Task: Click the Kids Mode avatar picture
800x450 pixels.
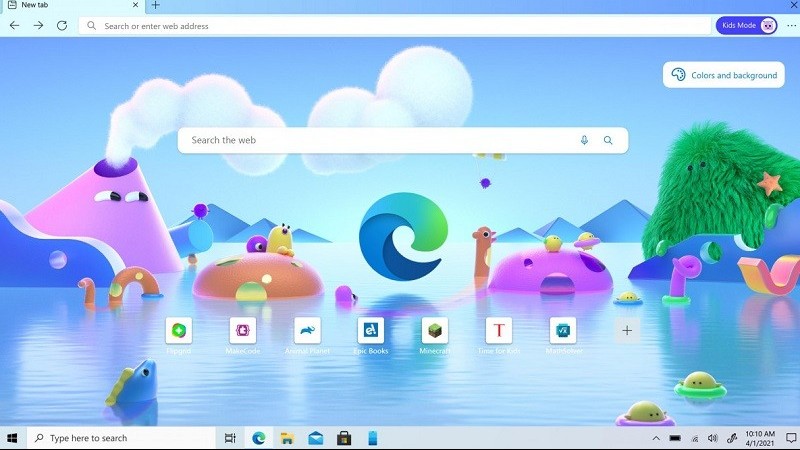Action: 768,26
